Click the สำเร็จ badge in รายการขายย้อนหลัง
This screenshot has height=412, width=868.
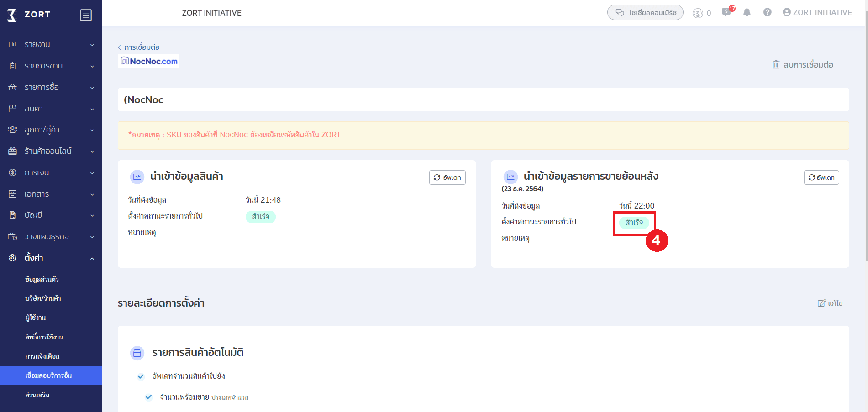coord(634,223)
